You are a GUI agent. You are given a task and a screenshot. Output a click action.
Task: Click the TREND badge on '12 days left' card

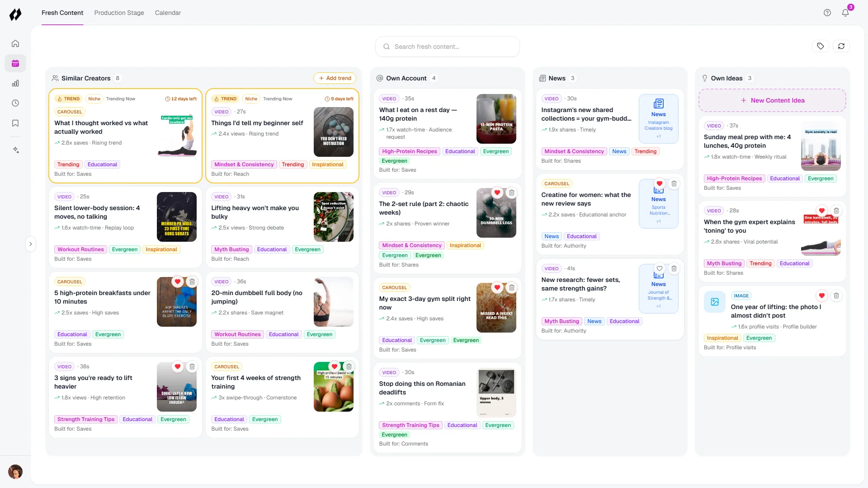coord(68,99)
